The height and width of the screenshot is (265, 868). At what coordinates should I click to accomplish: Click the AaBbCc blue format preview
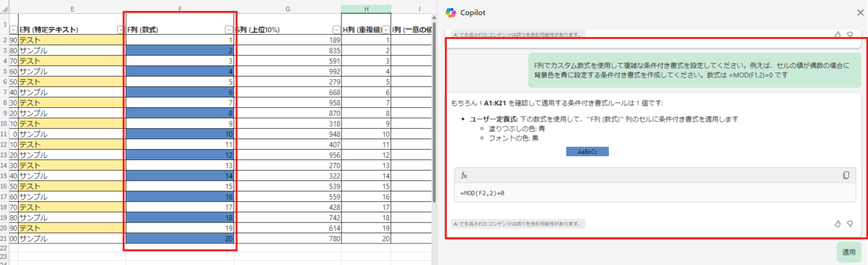coord(587,152)
